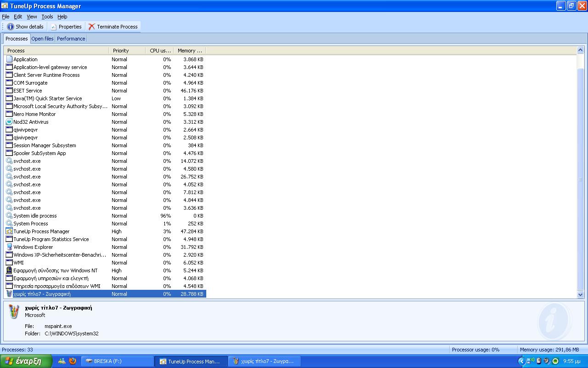The height and width of the screenshot is (368, 588).
Task: Select Εφαρμογή υπηρεσιών και ελεγκτή row
Action: coord(105,278)
